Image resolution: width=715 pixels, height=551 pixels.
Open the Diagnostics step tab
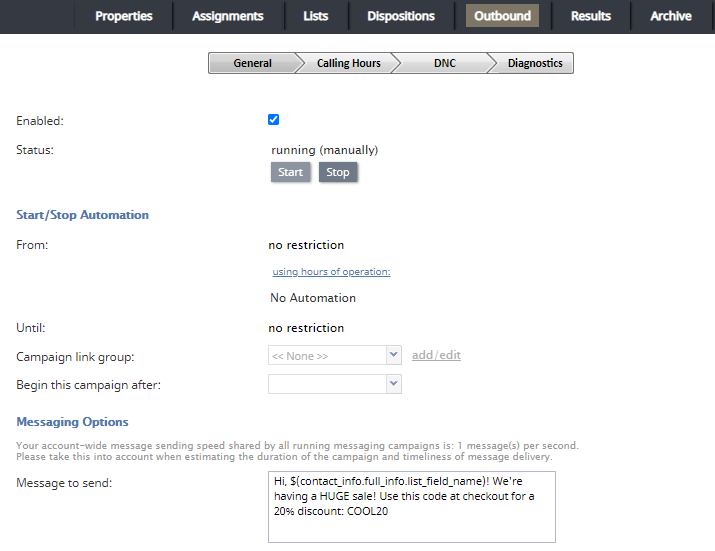(x=534, y=63)
